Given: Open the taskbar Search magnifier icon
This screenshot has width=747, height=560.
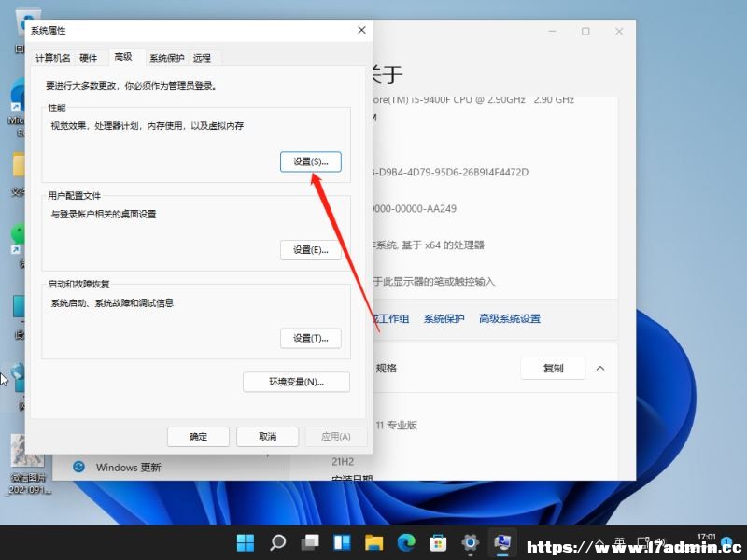Looking at the screenshot, I should [x=277, y=542].
